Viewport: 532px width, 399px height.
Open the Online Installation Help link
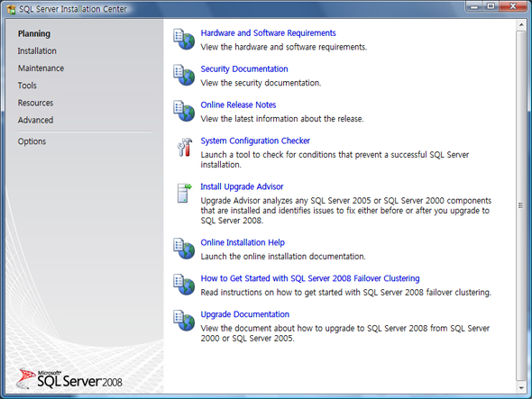pos(243,242)
